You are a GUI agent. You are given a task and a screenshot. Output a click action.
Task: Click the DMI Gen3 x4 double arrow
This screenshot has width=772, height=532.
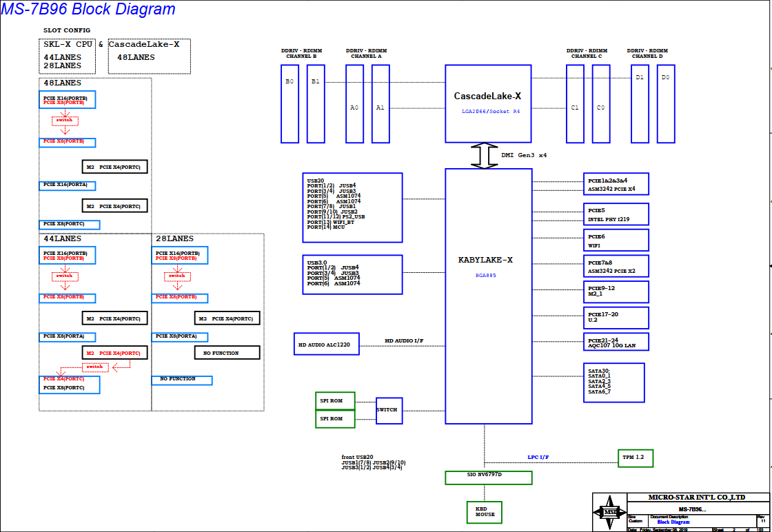tap(485, 156)
